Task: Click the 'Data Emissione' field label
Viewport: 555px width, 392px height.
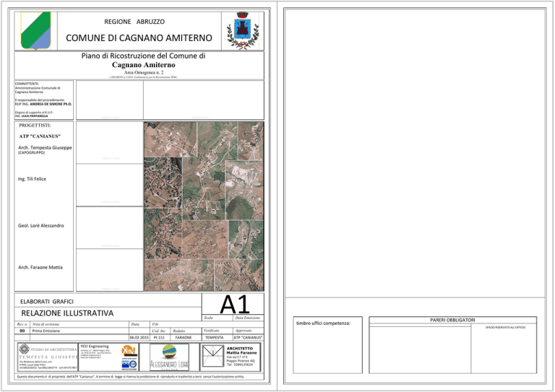Action: pos(247,318)
